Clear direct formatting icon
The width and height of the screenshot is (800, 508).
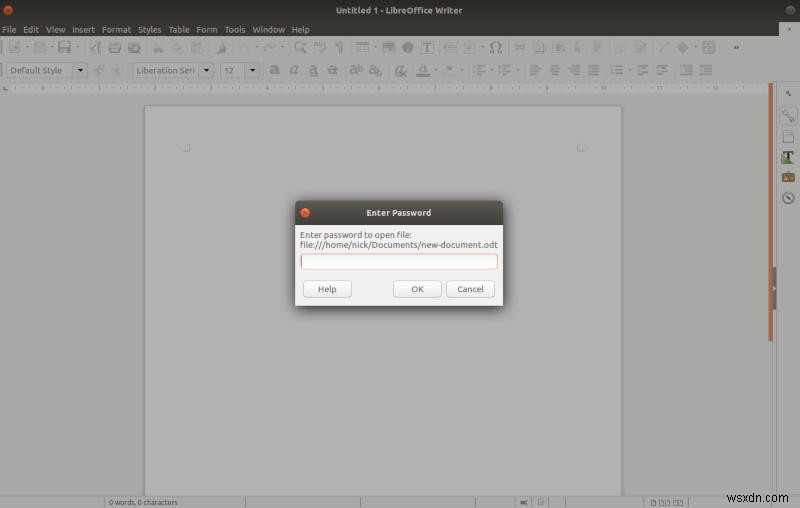click(401, 70)
